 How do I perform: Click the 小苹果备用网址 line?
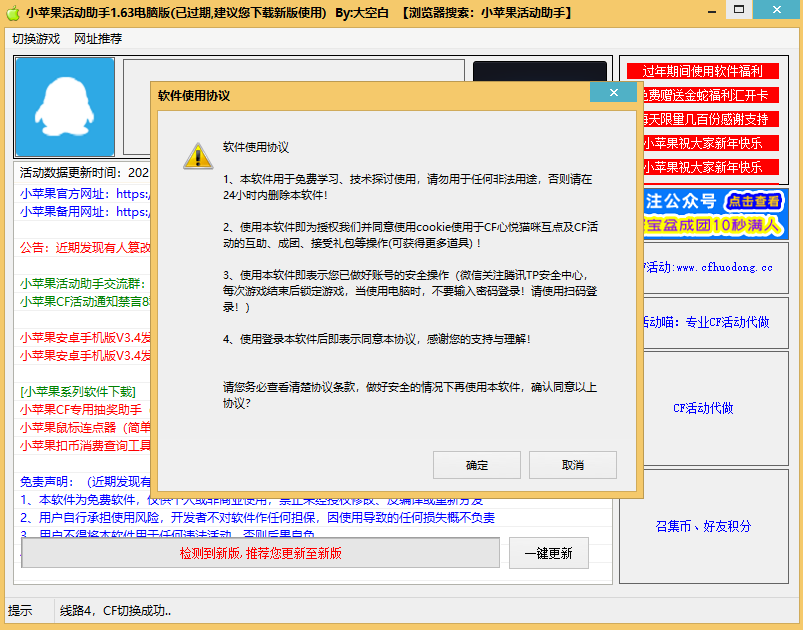tap(85, 212)
